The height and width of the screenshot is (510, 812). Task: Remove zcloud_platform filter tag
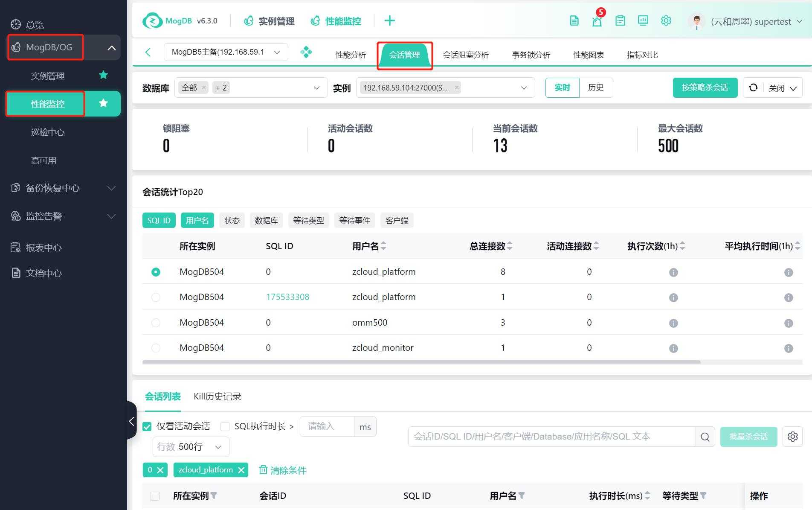click(x=241, y=470)
